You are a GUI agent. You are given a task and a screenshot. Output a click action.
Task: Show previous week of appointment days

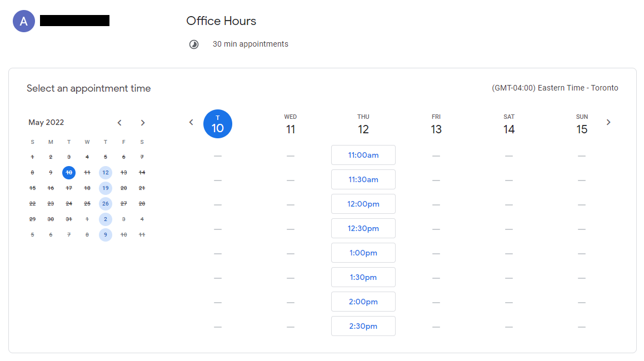pyautogui.click(x=191, y=122)
